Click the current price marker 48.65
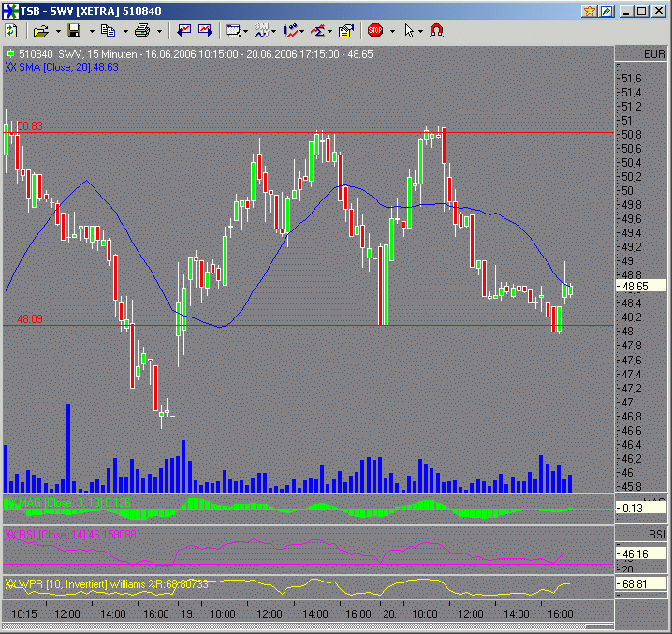 click(x=641, y=287)
